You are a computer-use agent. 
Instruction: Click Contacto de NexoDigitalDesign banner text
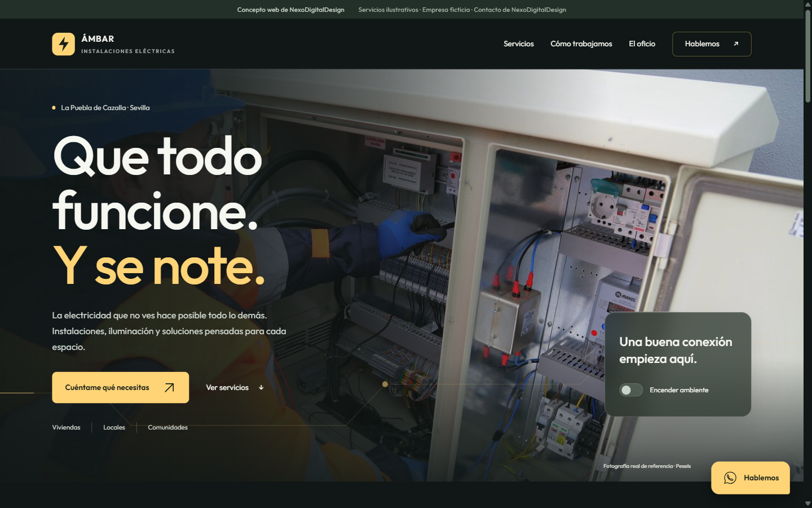[x=520, y=10]
